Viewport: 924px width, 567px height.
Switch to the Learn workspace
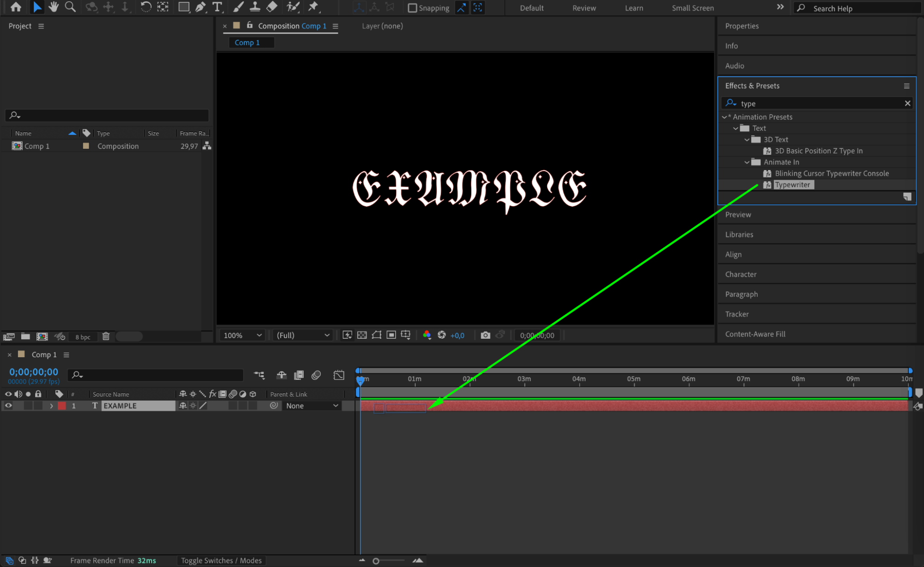coord(634,8)
